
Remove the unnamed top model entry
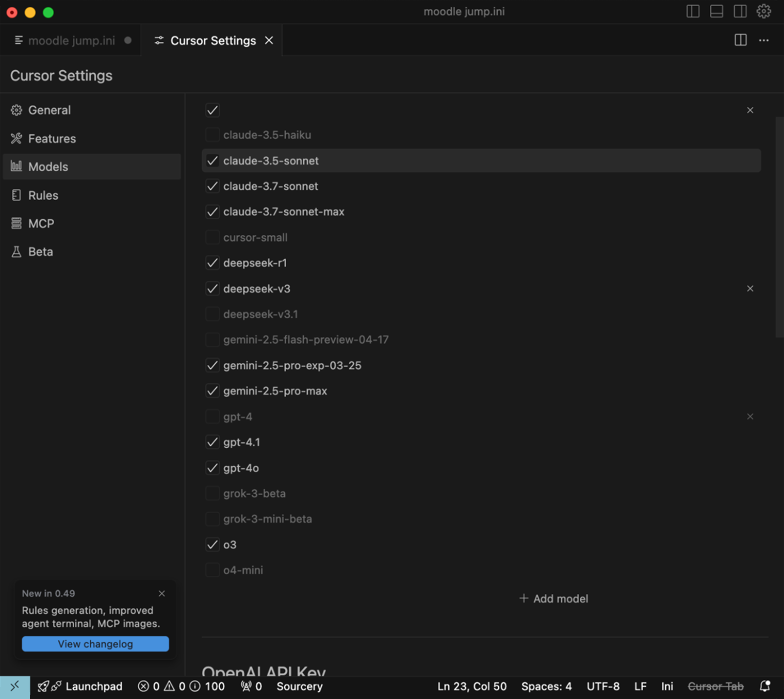pyautogui.click(x=750, y=110)
